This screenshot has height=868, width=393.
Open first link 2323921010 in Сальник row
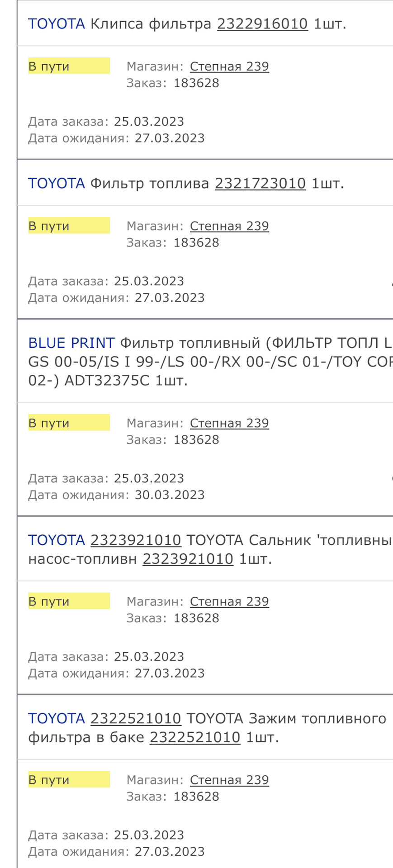pyautogui.click(x=136, y=540)
